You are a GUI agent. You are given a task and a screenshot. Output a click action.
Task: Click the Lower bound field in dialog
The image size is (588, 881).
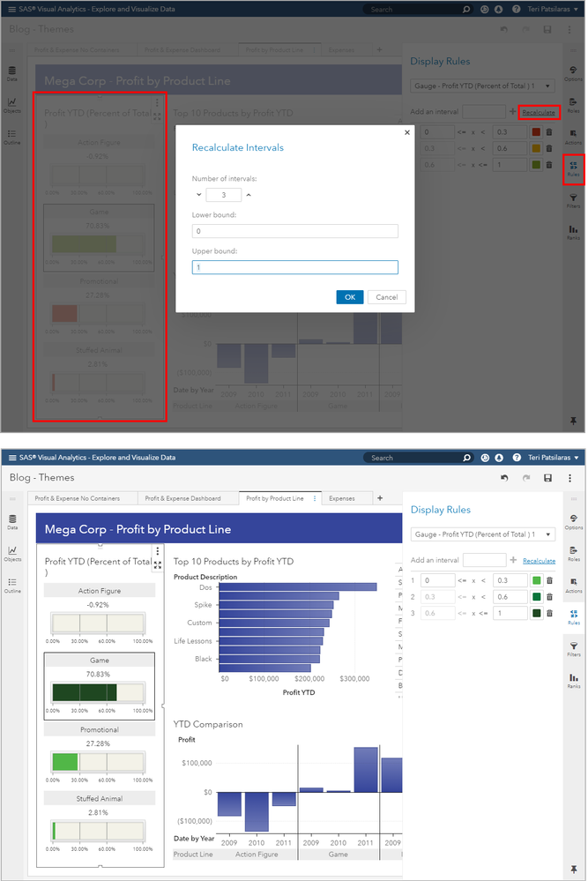294,231
